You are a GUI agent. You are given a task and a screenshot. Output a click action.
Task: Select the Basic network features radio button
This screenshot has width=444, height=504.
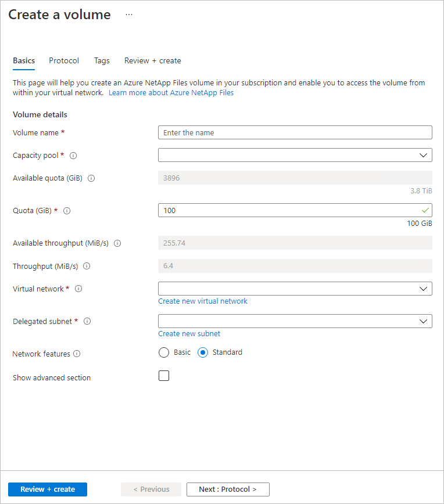click(163, 352)
